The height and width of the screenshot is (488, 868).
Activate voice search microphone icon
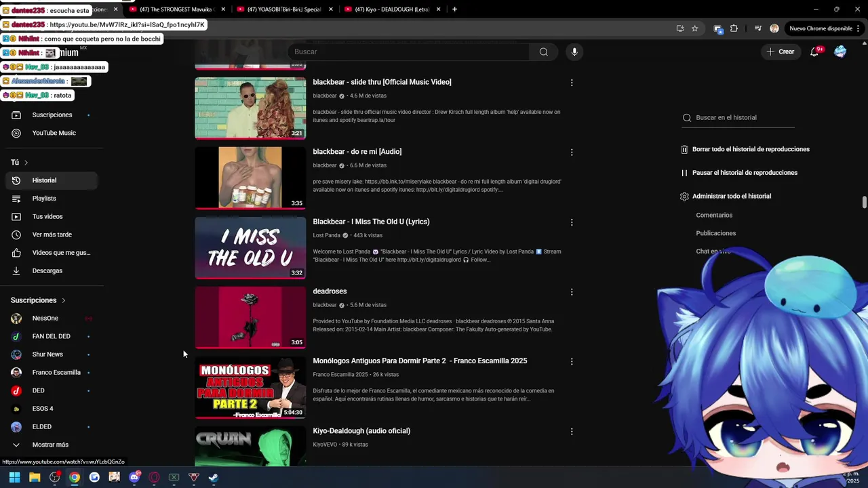574,52
